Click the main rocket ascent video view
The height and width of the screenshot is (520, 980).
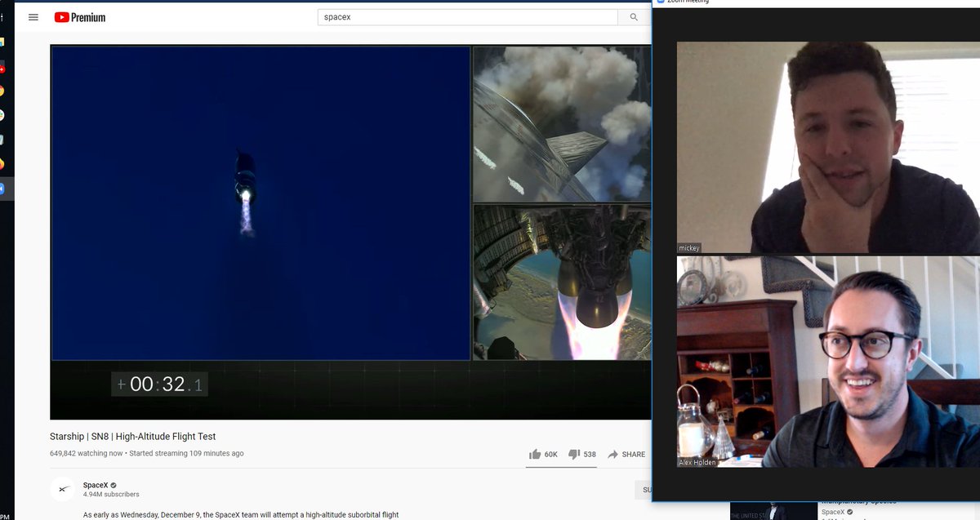coord(261,202)
